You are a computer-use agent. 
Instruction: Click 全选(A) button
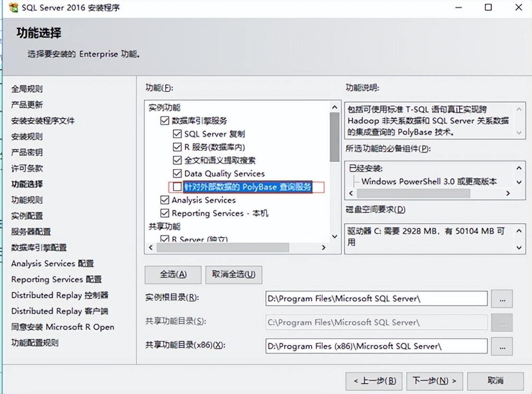coord(173,274)
